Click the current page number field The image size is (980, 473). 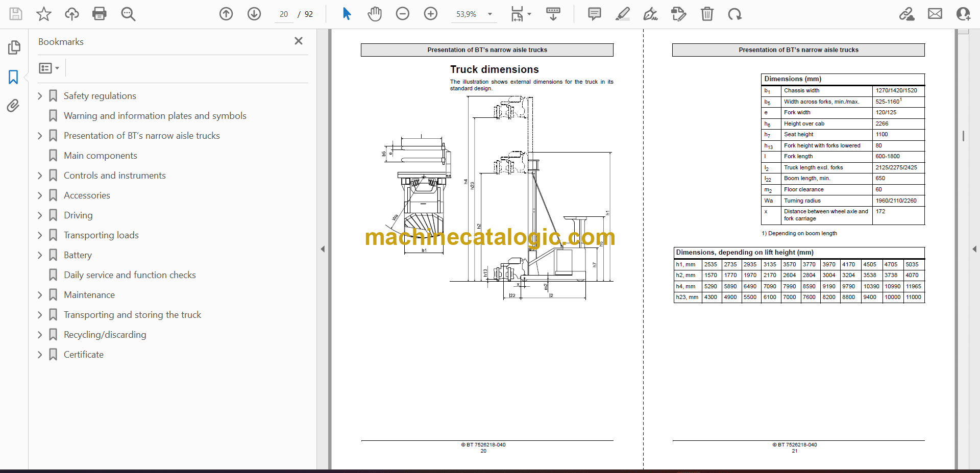[284, 14]
